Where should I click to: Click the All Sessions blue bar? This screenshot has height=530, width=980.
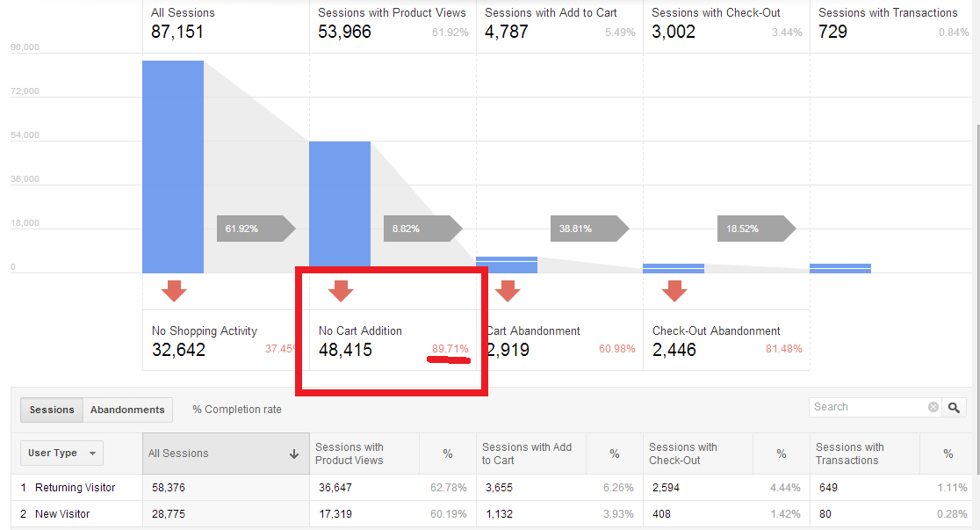173,167
